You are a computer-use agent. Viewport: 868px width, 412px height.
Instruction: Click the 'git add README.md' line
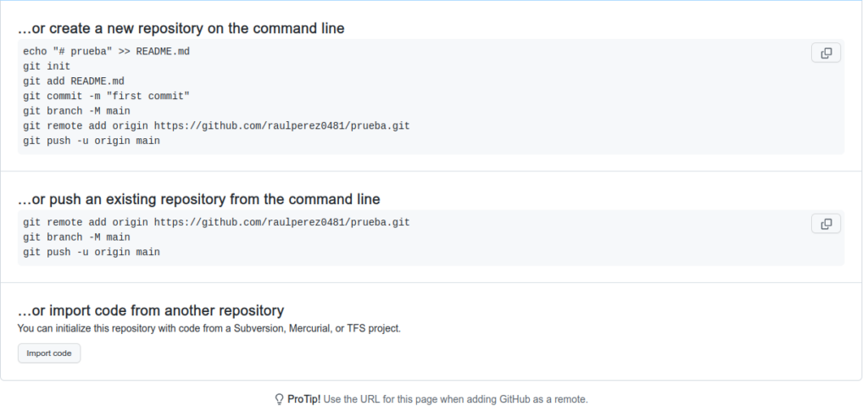click(x=74, y=81)
